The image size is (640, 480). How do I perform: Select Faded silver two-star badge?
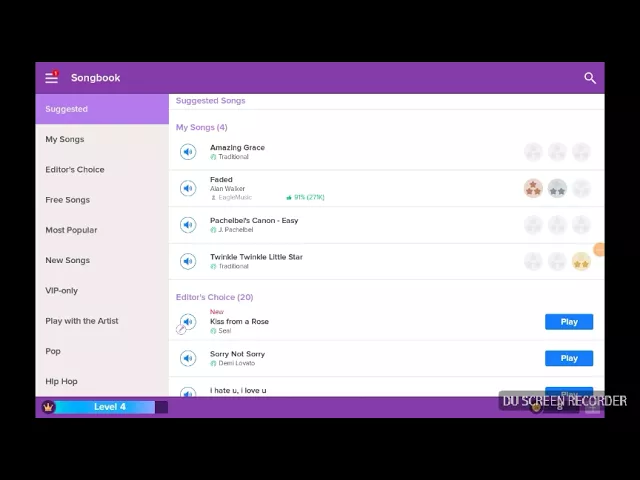[x=557, y=189]
